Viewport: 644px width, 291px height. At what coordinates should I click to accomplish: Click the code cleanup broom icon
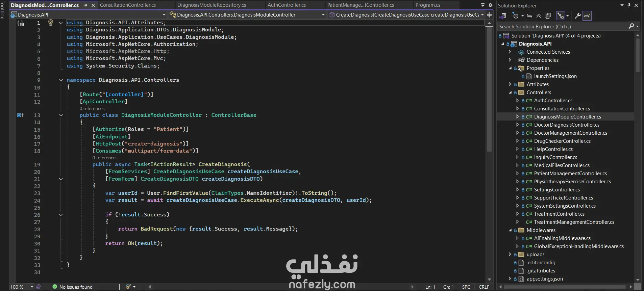click(x=128, y=287)
